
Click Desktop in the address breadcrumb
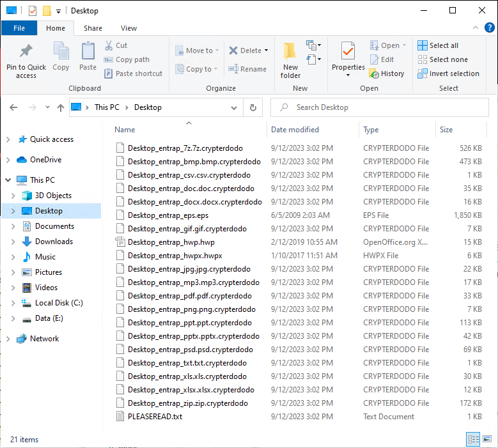pyautogui.click(x=148, y=107)
